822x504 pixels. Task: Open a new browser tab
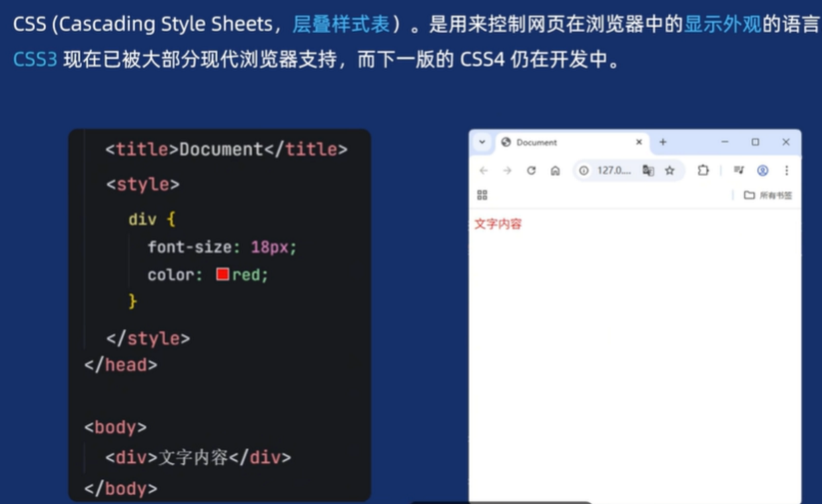coord(662,143)
